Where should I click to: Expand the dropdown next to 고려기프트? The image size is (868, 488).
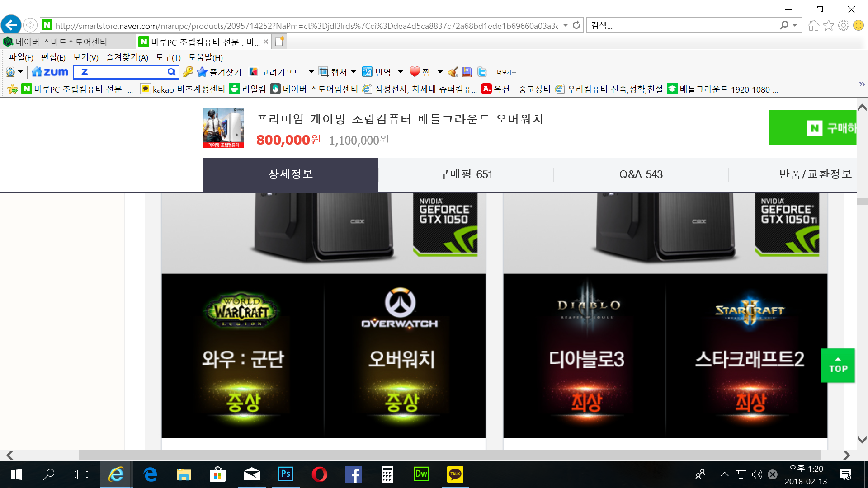311,72
